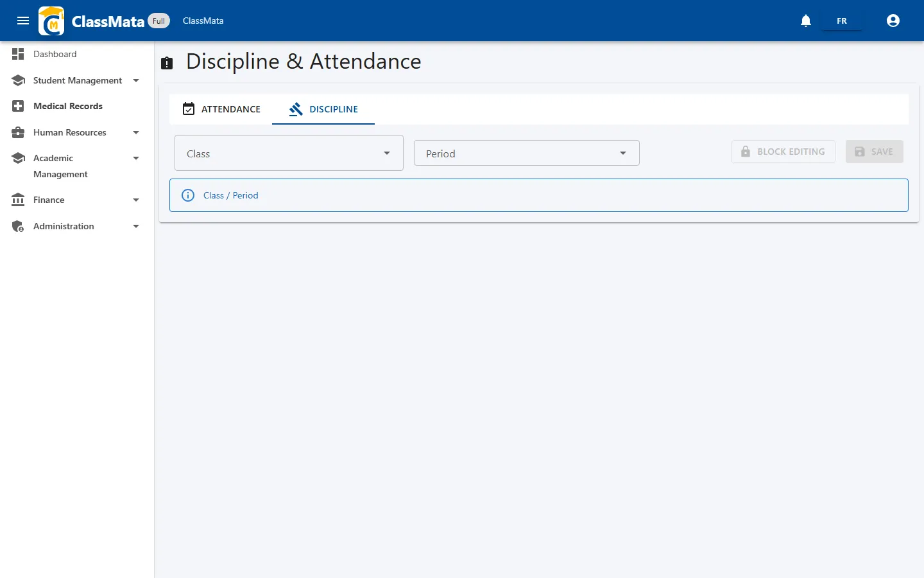This screenshot has height=578, width=924.
Task: Expand Administration submenu arrow
Action: pyautogui.click(x=136, y=226)
